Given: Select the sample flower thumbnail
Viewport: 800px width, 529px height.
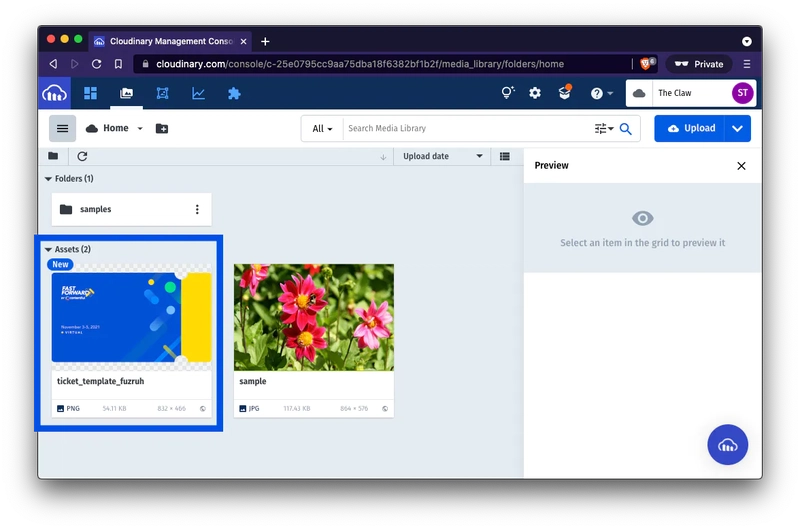Looking at the screenshot, I should (314, 317).
